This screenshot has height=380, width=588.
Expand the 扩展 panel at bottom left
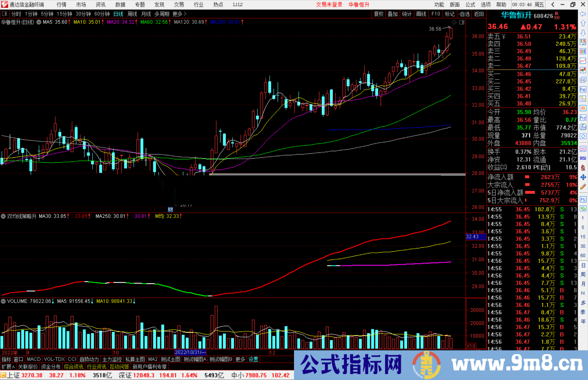(x=8, y=367)
